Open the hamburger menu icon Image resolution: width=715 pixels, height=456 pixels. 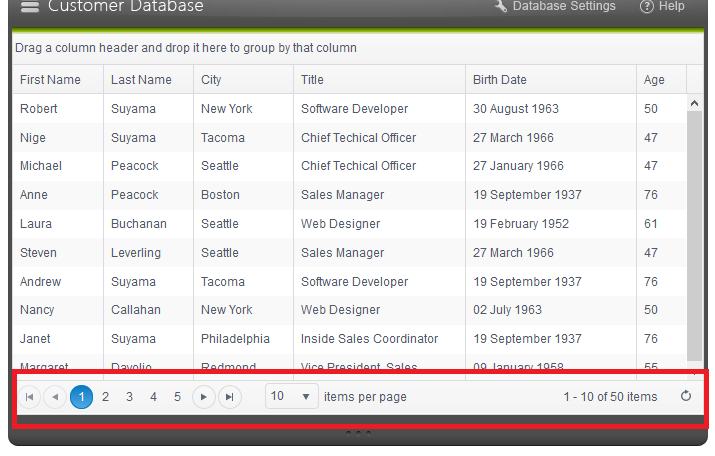(30, 7)
